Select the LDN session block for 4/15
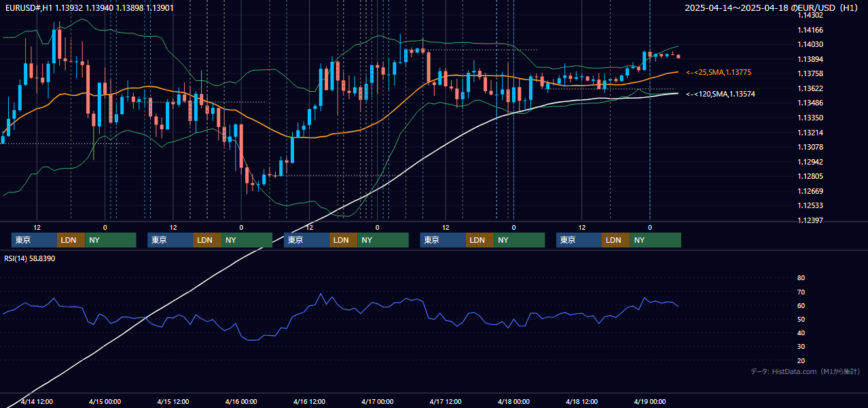Image resolution: width=868 pixels, height=408 pixels. click(x=208, y=240)
